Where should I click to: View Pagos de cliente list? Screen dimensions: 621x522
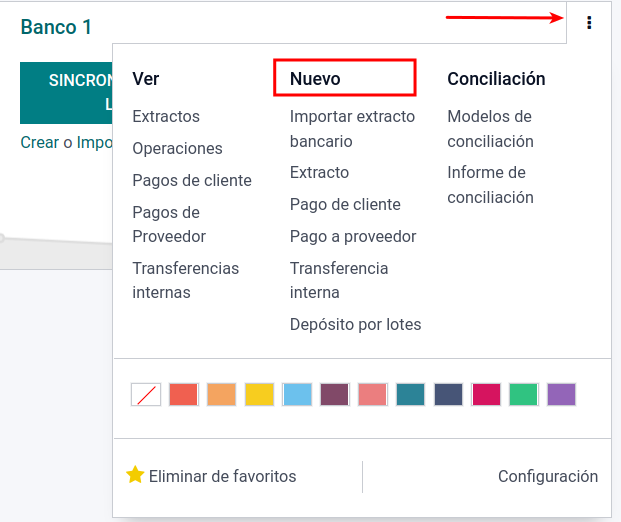click(x=192, y=180)
